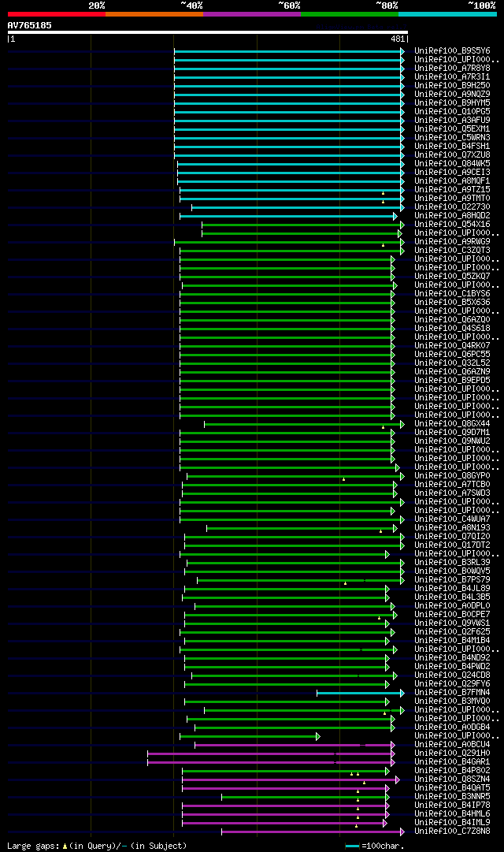504x852 pixels.
Task: Select hit label UniRef100_Q8GYP0
Action: point(452,477)
